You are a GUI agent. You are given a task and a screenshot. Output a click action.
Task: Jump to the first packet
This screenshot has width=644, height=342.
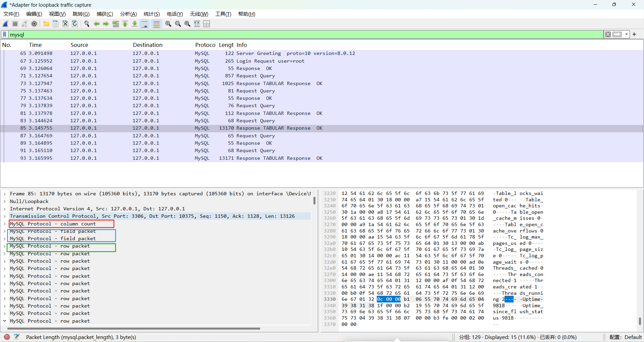click(x=125, y=24)
